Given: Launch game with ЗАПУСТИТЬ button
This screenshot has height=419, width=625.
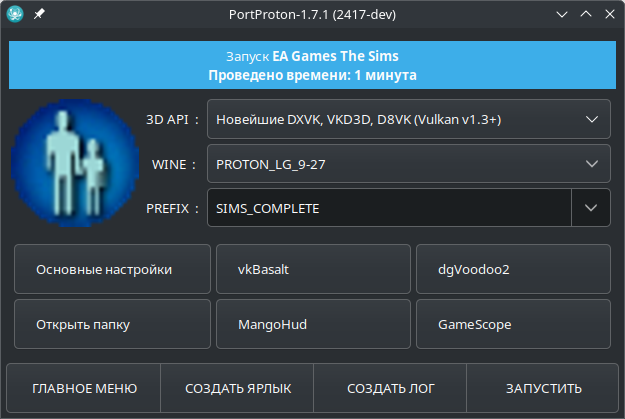Looking at the screenshot, I should (543, 388).
